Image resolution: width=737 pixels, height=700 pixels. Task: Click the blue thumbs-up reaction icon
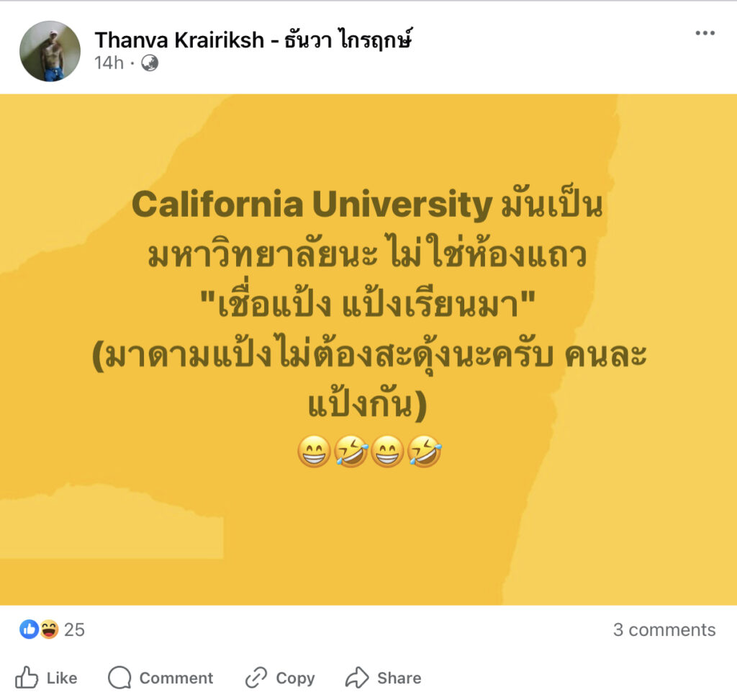(29, 629)
